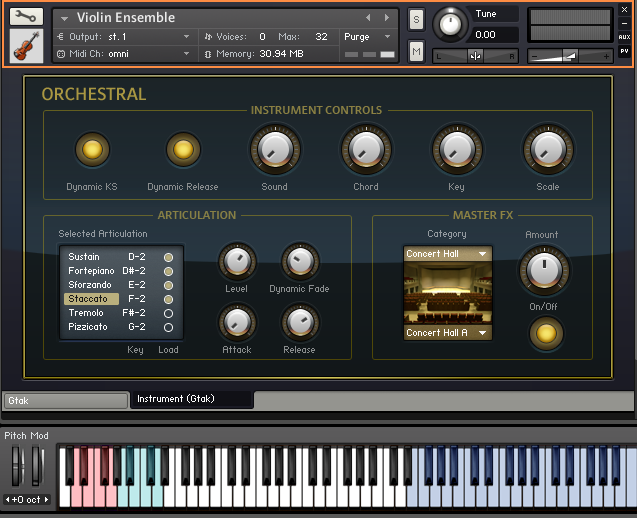The width and height of the screenshot is (637, 518).
Task: Select the Instrument (Gtak) tab
Action: [190, 399]
